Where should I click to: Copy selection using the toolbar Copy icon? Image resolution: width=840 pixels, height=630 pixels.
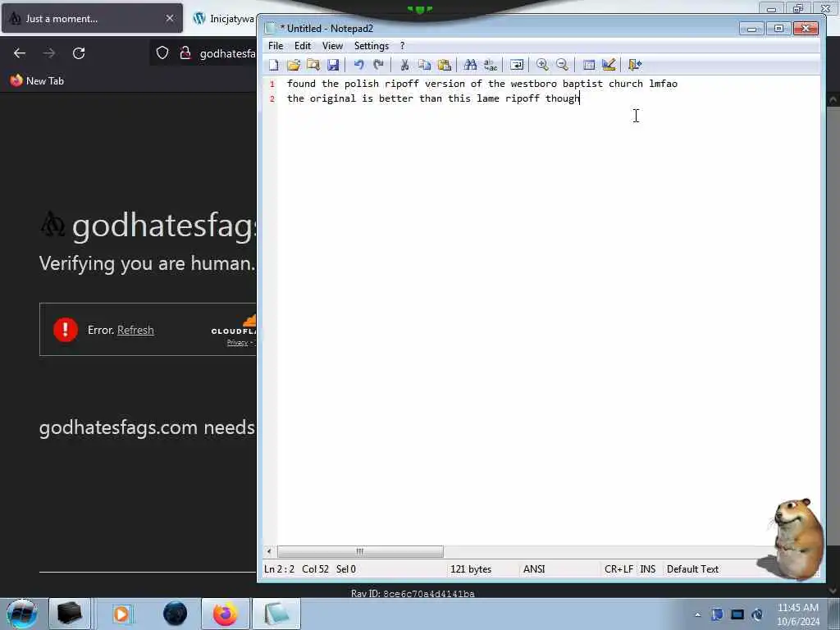pos(424,65)
